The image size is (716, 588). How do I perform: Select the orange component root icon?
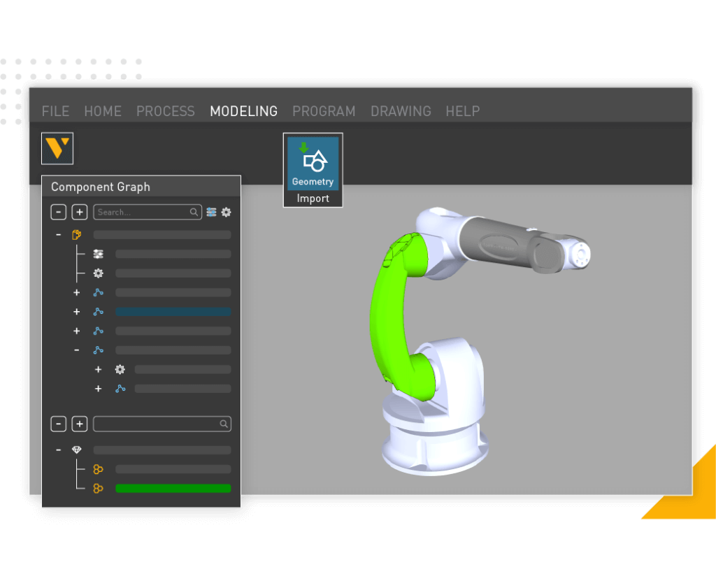point(77,235)
